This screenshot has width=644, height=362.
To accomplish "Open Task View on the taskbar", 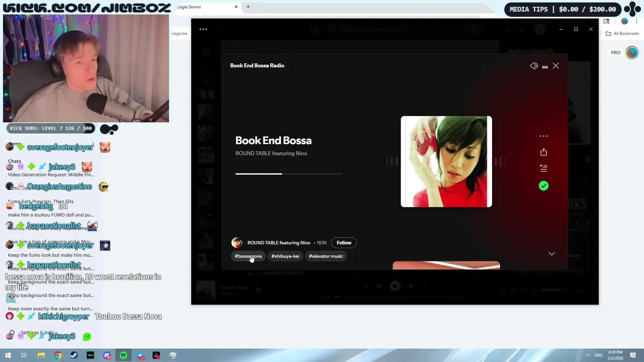I will tap(24, 355).
